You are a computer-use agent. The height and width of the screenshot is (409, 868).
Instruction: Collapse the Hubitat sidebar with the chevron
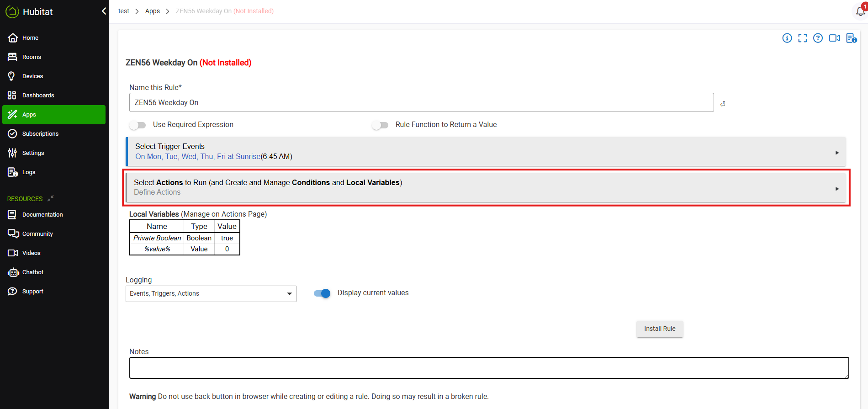(104, 11)
